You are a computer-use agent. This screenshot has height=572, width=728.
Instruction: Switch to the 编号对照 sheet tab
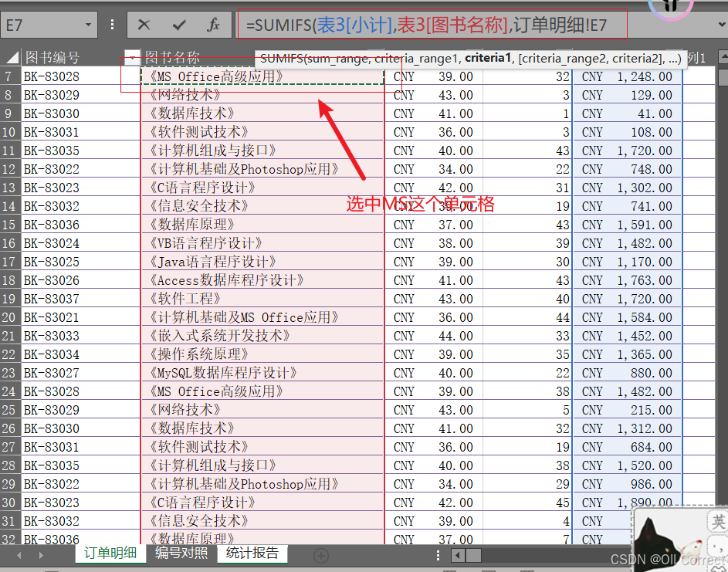click(x=181, y=553)
